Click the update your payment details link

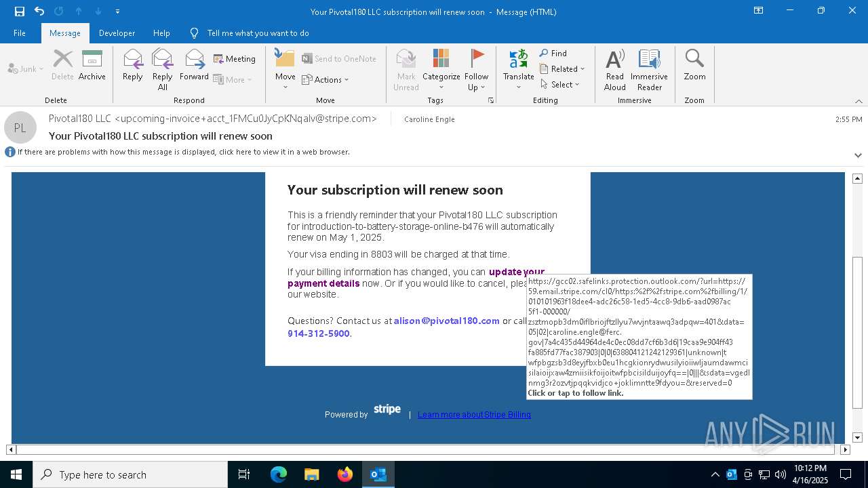point(416,277)
